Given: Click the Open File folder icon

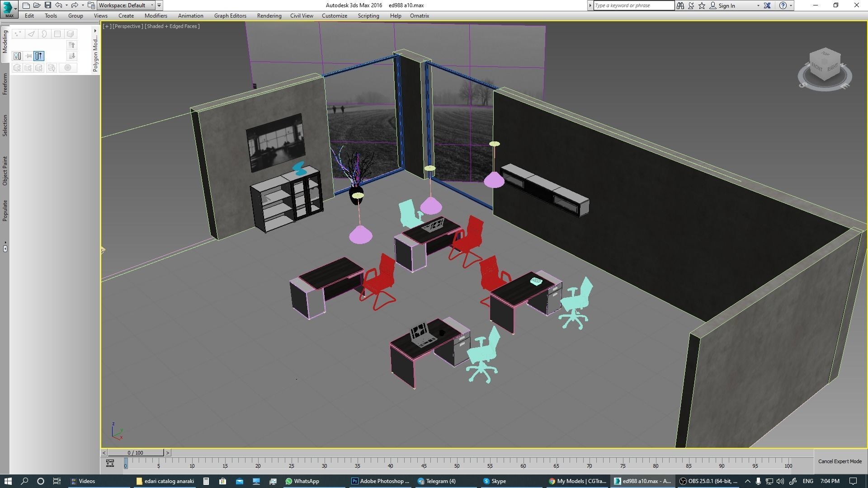Looking at the screenshot, I should (x=37, y=5).
